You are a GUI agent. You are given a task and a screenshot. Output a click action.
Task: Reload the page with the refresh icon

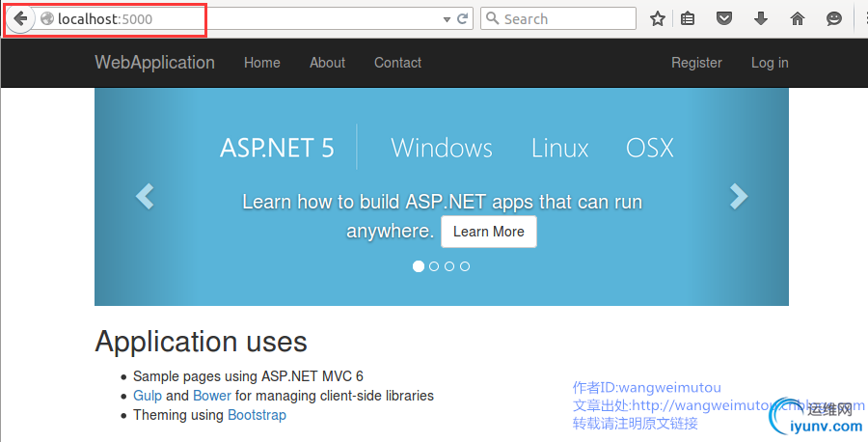463,18
